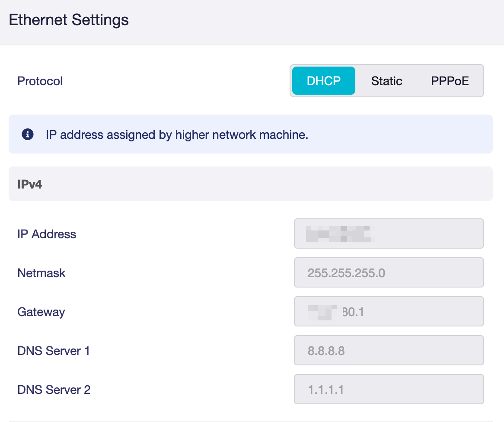The height and width of the screenshot is (422, 504).
Task: Click the IPv4 section header
Action: click(251, 184)
